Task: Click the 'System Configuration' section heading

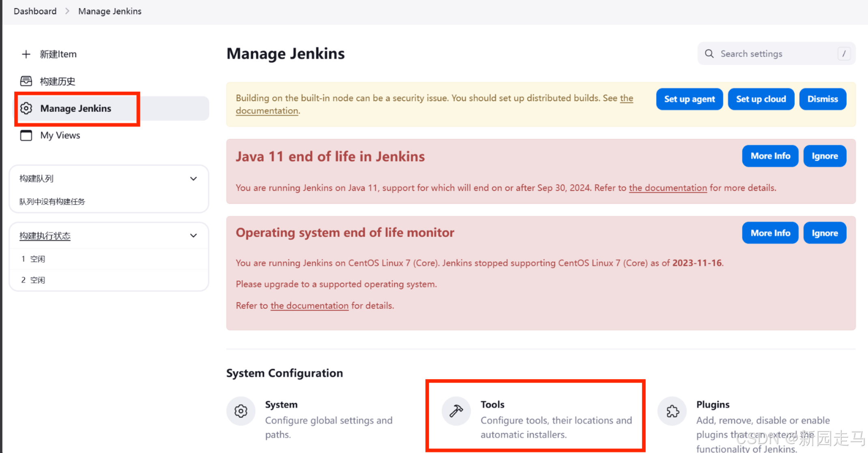Action: [x=284, y=373]
